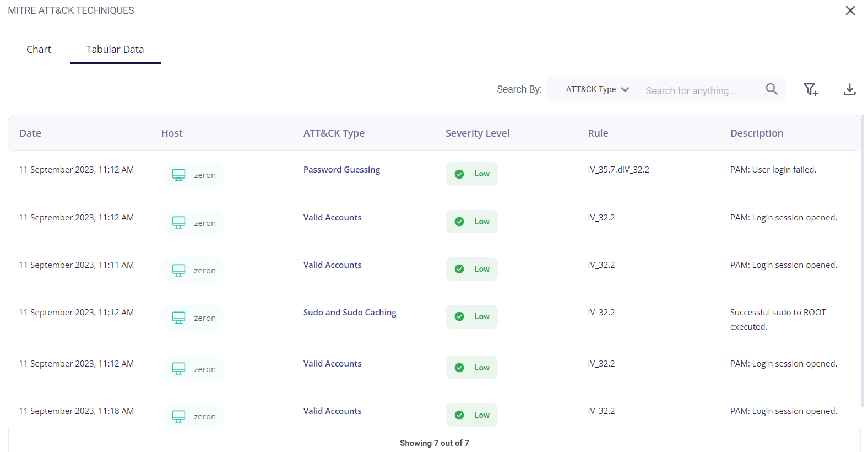This screenshot has height=452, width=868.
Task: Select rule text IV_35.7.dIV_32.2
Action: [619, 169]
